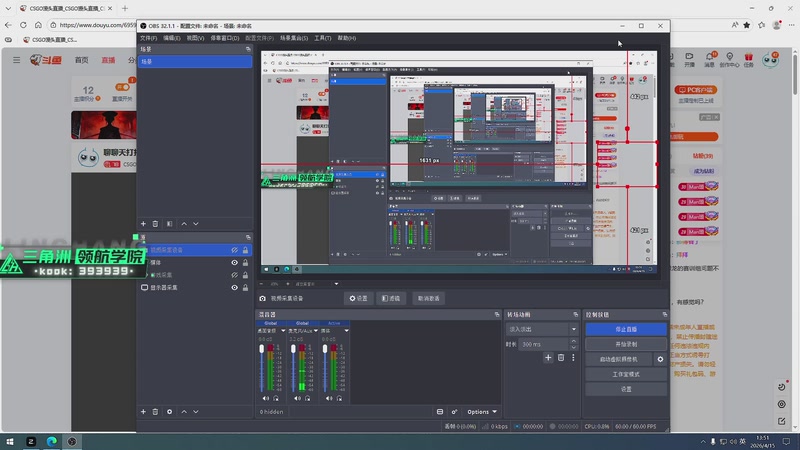This screenshot has height=450, width=800.
Task: Move source up in sources toolbar
Action: 184,412
